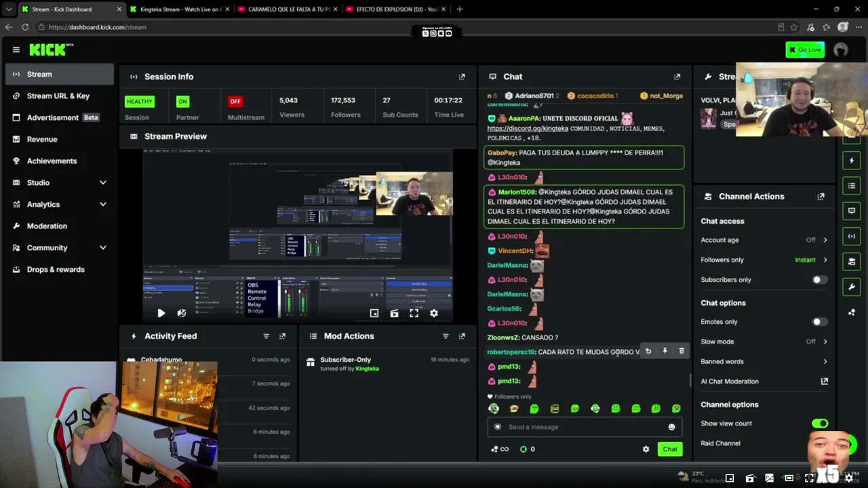Pop out the Chat panel
This screenshot has height=488, width=868.
(x=677, y=77)
